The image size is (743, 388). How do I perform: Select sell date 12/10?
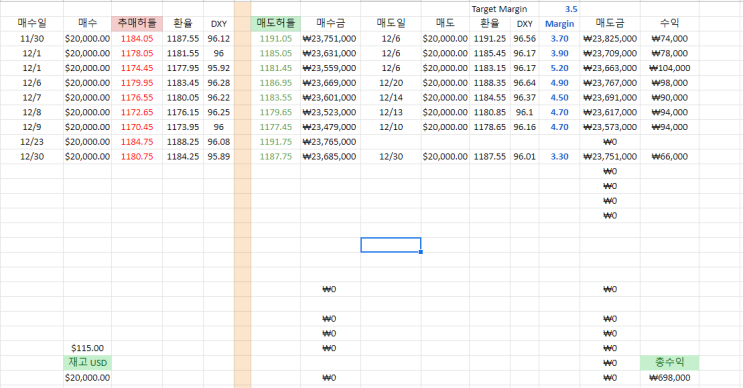tap(391, 126)
